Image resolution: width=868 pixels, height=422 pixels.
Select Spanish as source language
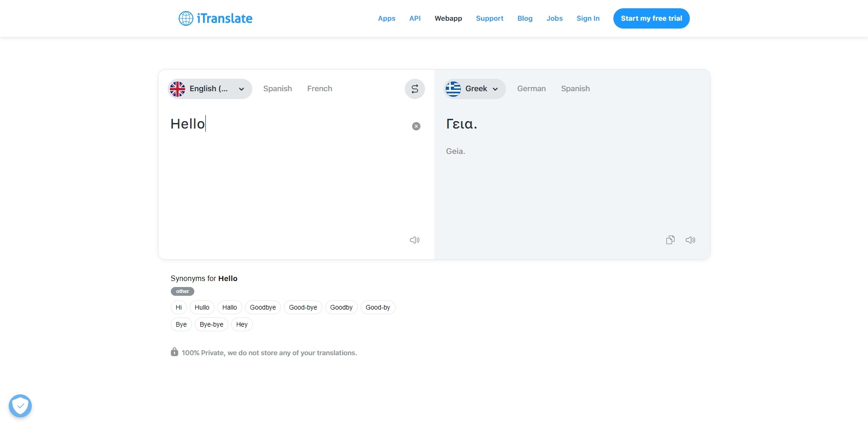pyautogui.click(x=277, y=89)
